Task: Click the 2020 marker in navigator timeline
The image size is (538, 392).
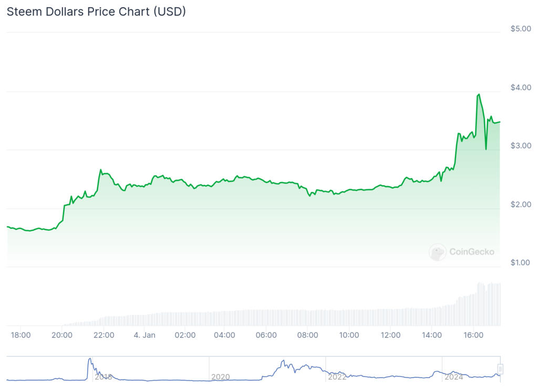Action: [x=220, y=377]
